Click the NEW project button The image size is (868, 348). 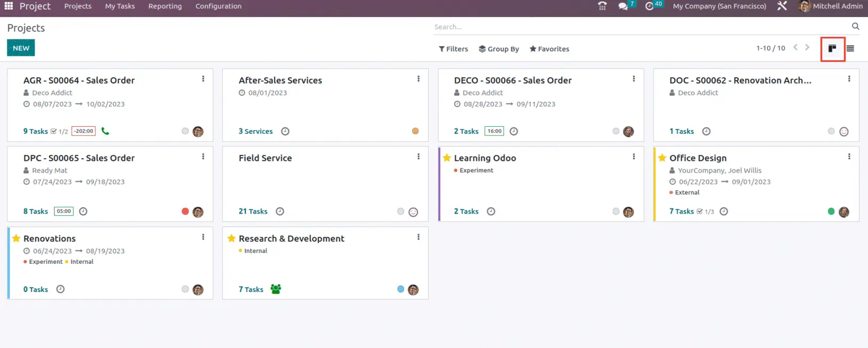(x=21, y=48)
